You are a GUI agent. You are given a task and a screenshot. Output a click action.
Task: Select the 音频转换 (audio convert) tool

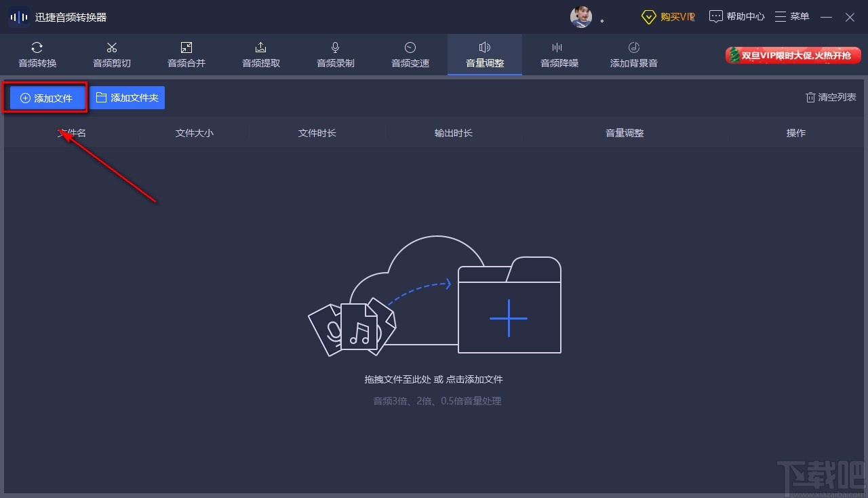click(37, 54)
